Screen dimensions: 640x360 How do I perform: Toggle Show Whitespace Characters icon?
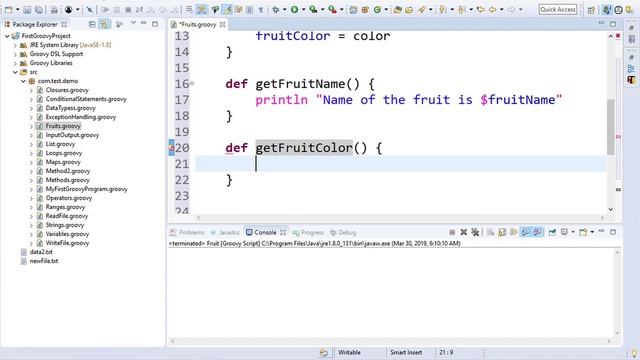(x=261, y=9)
